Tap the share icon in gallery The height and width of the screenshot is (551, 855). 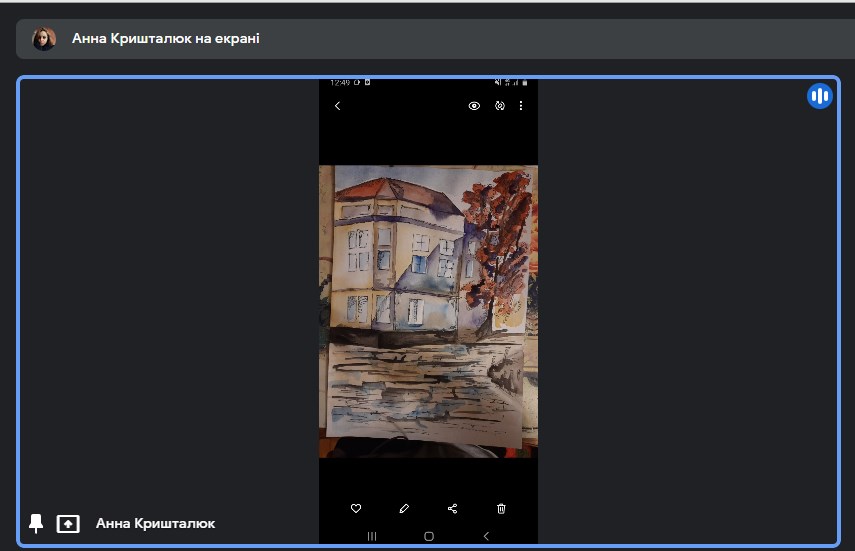453,508
